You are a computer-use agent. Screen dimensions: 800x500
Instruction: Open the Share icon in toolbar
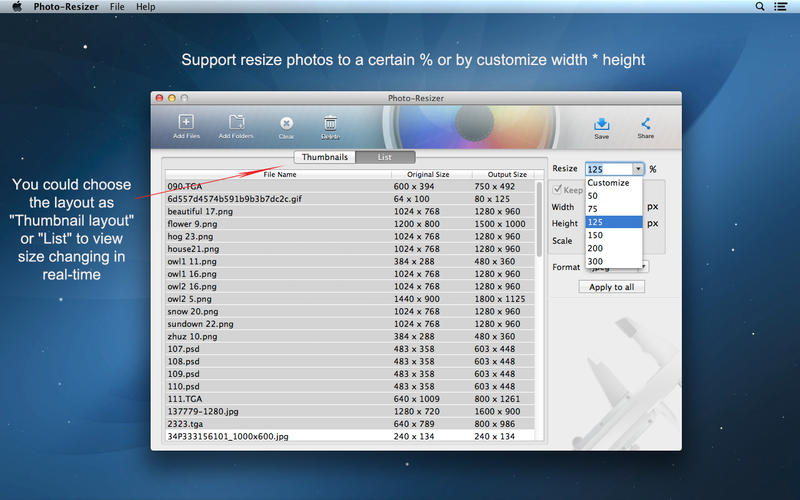[646, 124]
